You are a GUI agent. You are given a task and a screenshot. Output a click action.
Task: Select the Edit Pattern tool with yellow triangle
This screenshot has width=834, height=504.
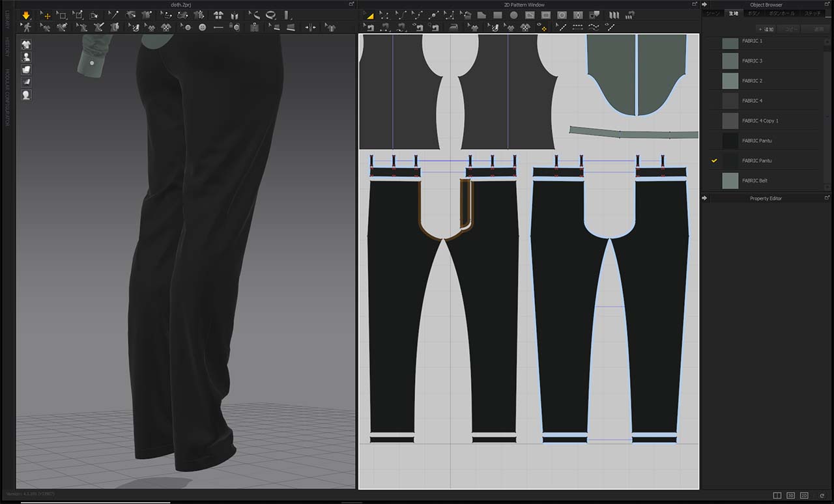(x=369, y=15)
